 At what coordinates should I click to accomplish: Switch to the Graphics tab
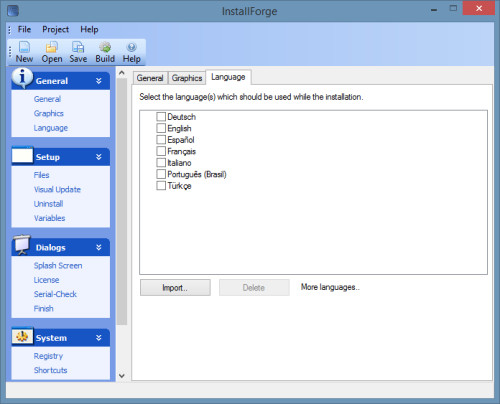click(187, 78)
